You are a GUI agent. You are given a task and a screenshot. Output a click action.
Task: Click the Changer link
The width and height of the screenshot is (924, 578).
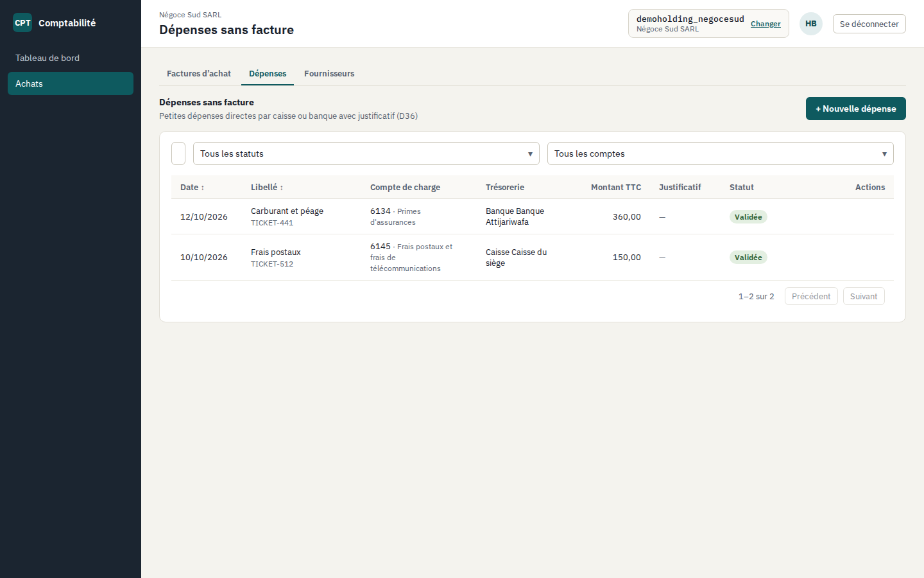click(x=766, y=24)
